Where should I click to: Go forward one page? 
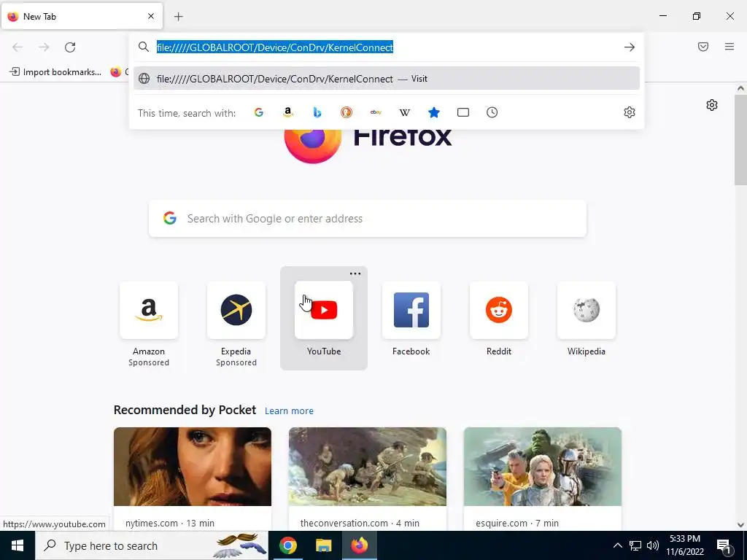[x=44, y=47]
